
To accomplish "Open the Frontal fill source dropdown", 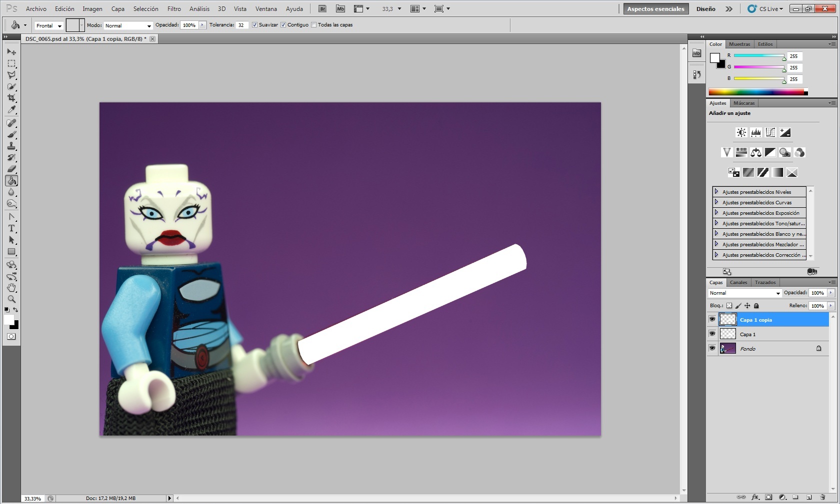I will (48, 25).
